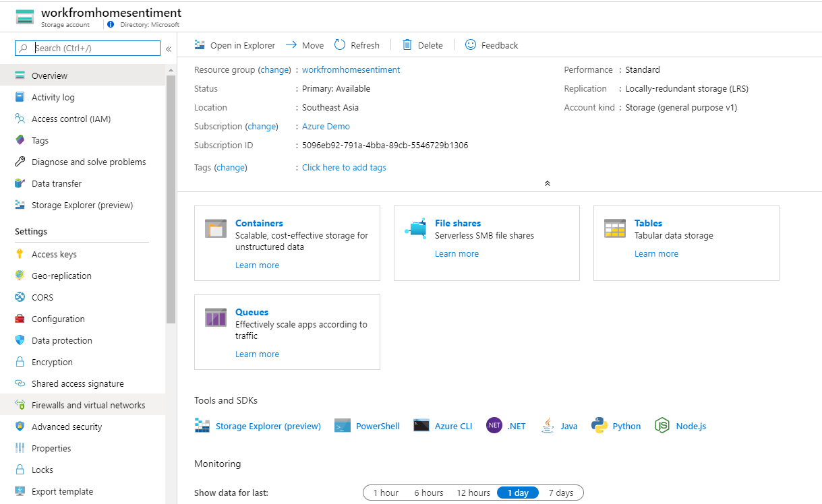Select the Azure CLI tool icon
822x504 pixels.
(x=421, y=425)
